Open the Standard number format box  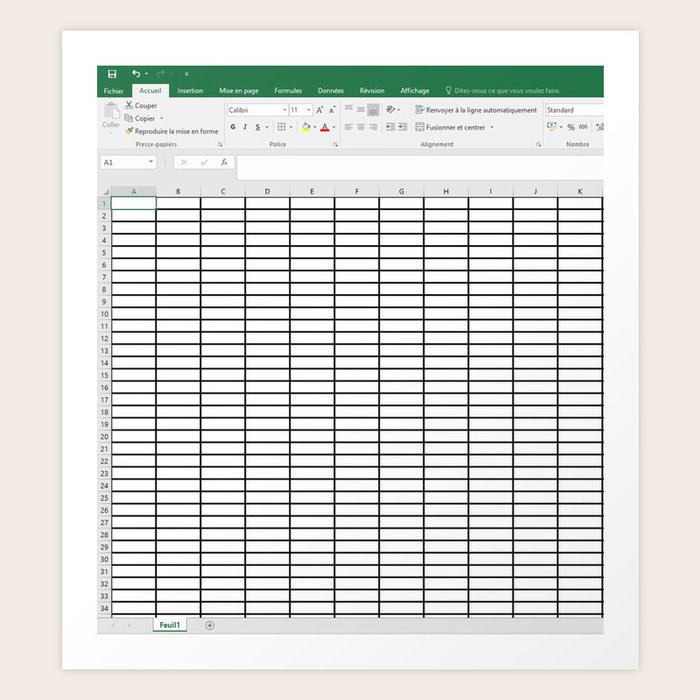coord(574,110)
